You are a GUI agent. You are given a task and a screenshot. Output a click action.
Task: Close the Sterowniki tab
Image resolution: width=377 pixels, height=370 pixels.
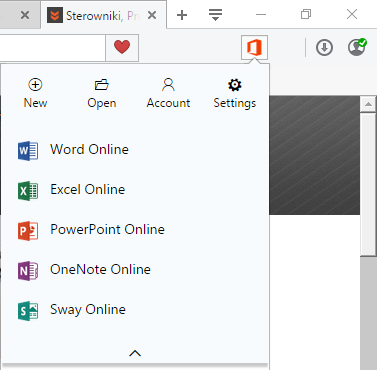152,15
